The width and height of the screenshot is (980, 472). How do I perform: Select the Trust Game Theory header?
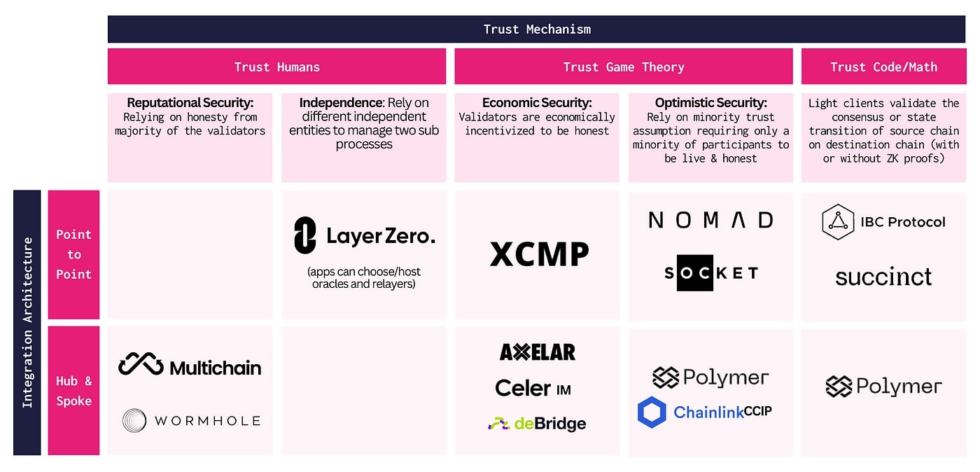(x=623, y=67)
